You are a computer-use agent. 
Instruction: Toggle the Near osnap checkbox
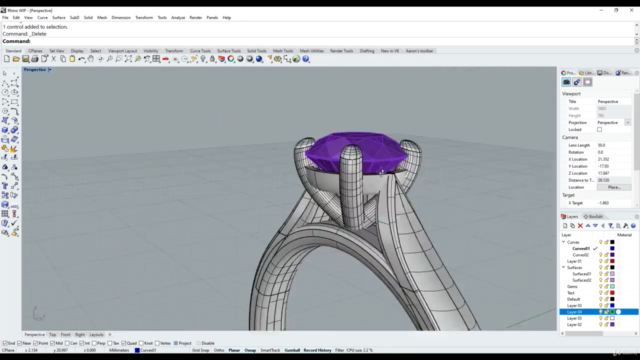click(20, 343)
